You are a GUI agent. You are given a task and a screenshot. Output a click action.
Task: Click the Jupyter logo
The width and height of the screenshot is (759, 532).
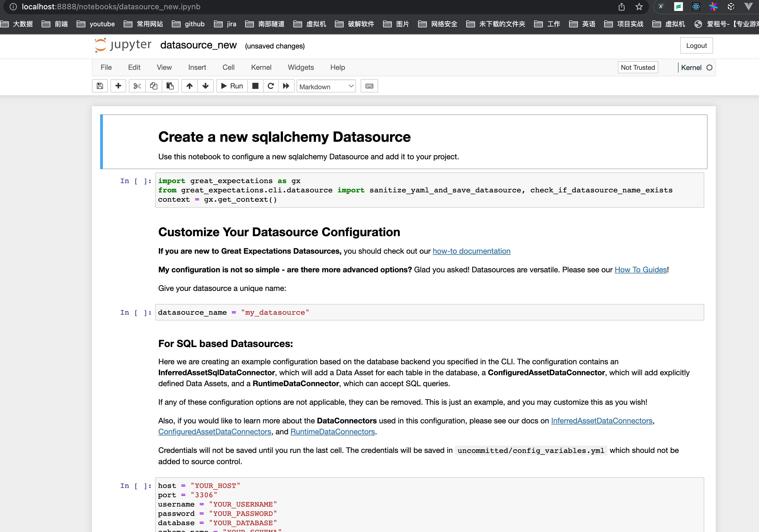[123, 45]
